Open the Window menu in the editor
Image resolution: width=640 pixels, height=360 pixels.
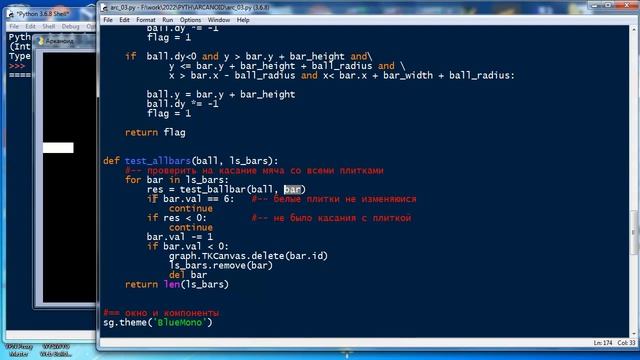[219, 20]
